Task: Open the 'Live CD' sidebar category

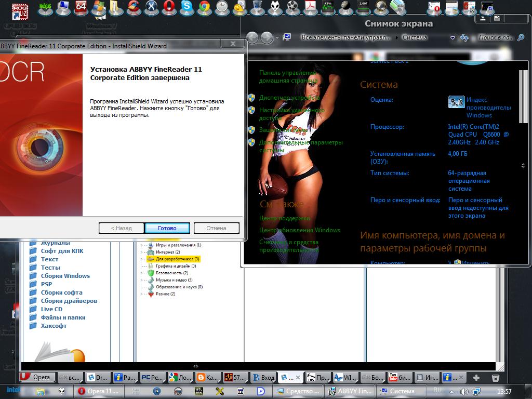Action: click(51, 309)
